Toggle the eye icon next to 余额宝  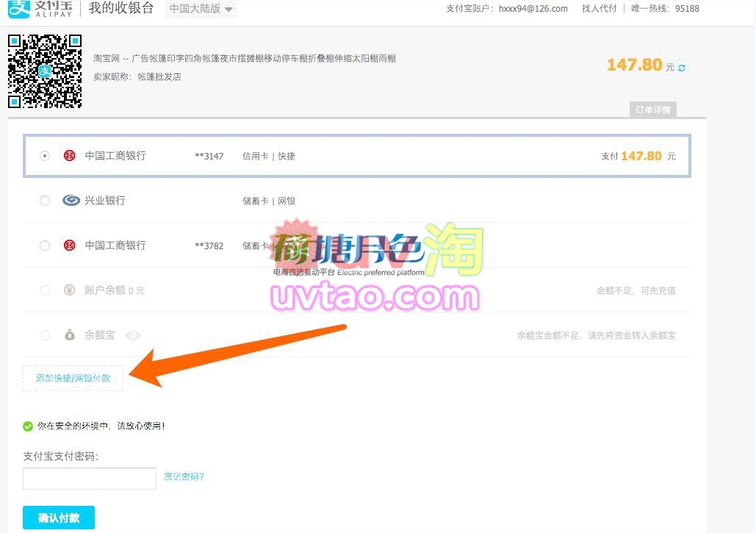coord(133,335)
